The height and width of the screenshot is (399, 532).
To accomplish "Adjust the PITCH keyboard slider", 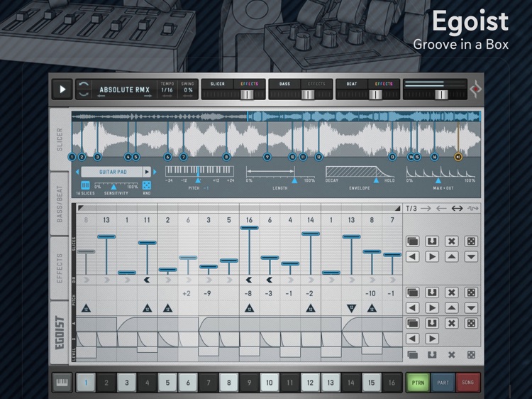I will pos(198,180).
